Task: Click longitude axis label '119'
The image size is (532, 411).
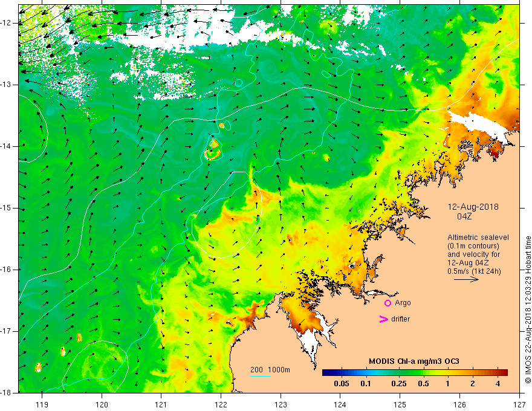Action: 42,404
